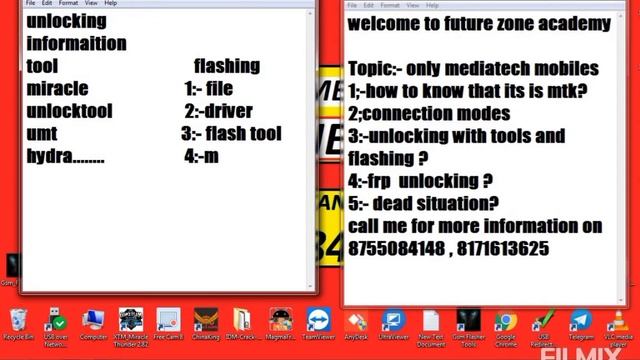Open Help menu in right Notepad window
The width and height of the screenshot is (640, 360).
click(432, 5)
